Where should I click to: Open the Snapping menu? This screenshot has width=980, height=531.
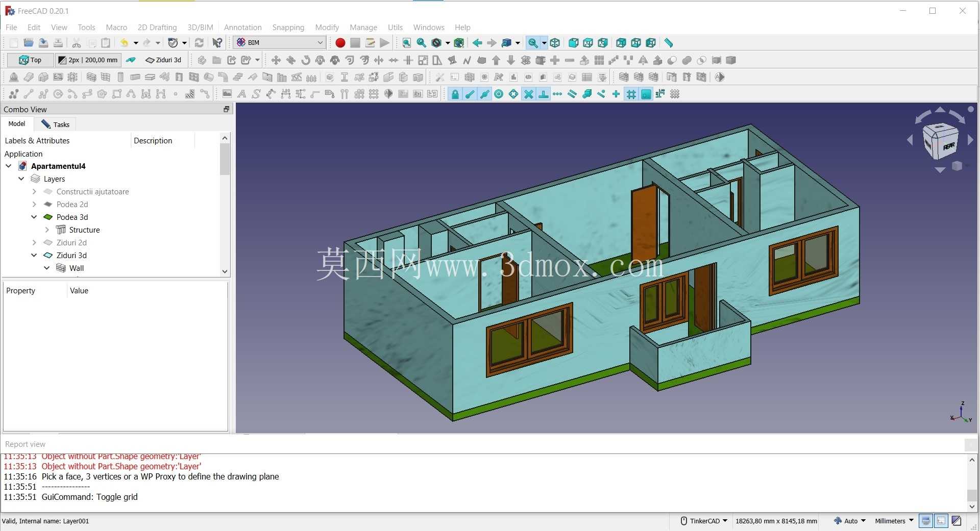click(288, 28)
